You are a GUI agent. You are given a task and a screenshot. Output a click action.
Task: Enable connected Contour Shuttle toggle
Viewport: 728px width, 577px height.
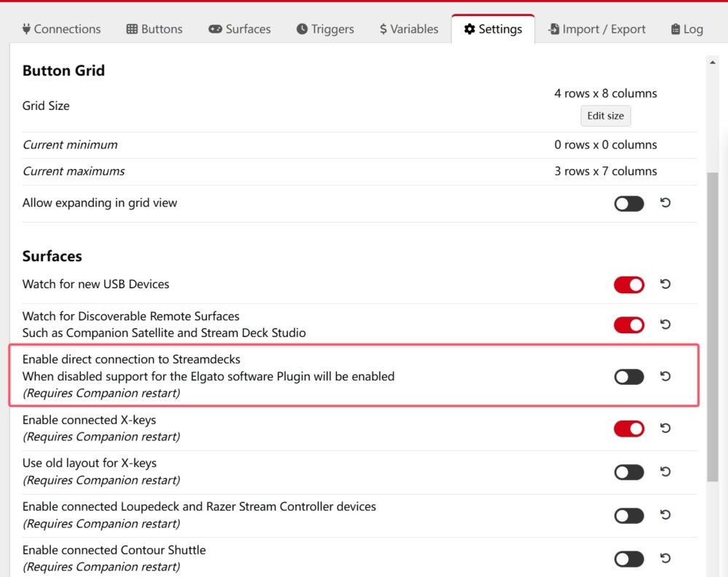point(629,559)
